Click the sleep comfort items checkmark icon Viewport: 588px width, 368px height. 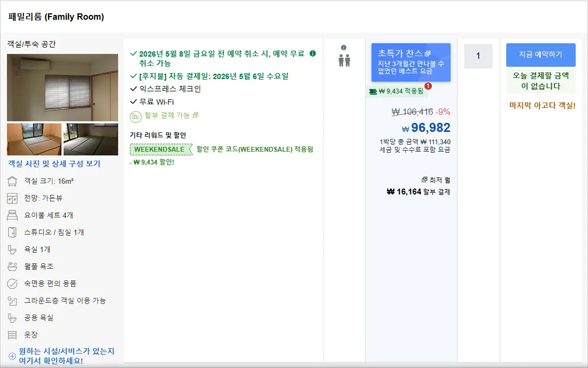coord(12,284)
